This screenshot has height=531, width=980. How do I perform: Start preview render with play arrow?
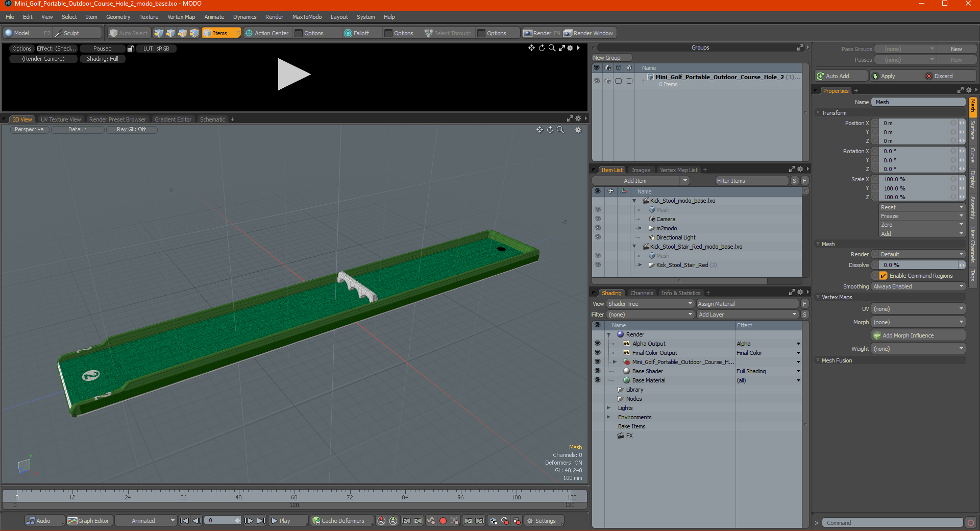(293, 75)
